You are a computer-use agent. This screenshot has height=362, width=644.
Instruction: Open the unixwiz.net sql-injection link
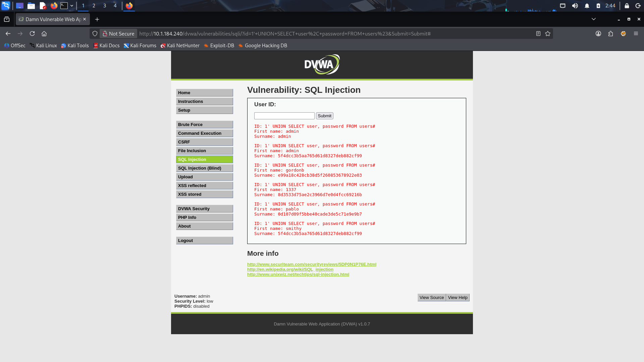pyautogui.click(x=298, y=275)
